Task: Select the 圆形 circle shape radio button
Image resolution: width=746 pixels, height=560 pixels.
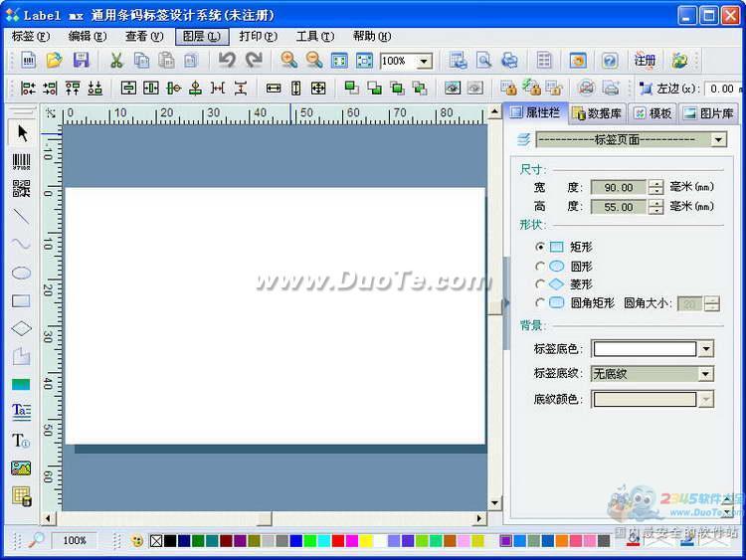Action: coord(540,266)
